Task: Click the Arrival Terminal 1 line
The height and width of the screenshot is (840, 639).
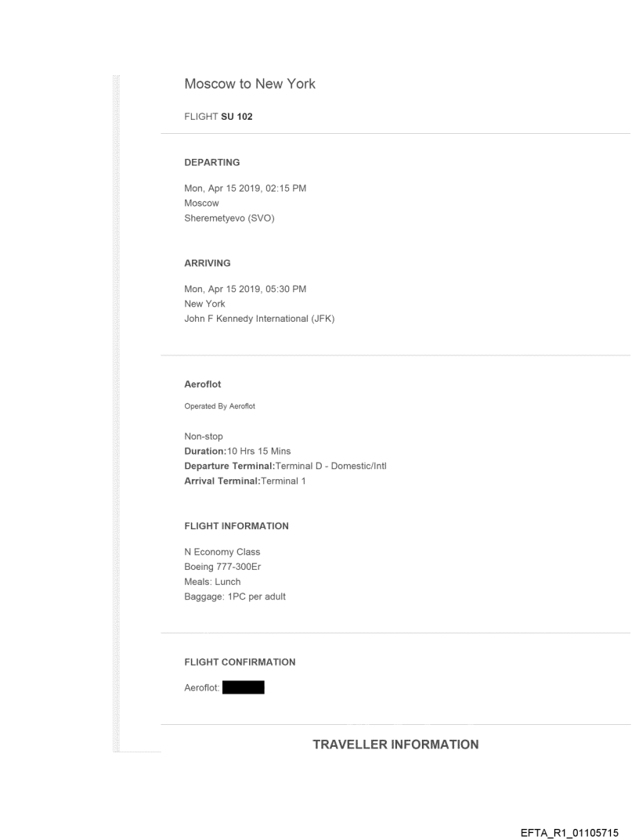Action: point(244,481)
